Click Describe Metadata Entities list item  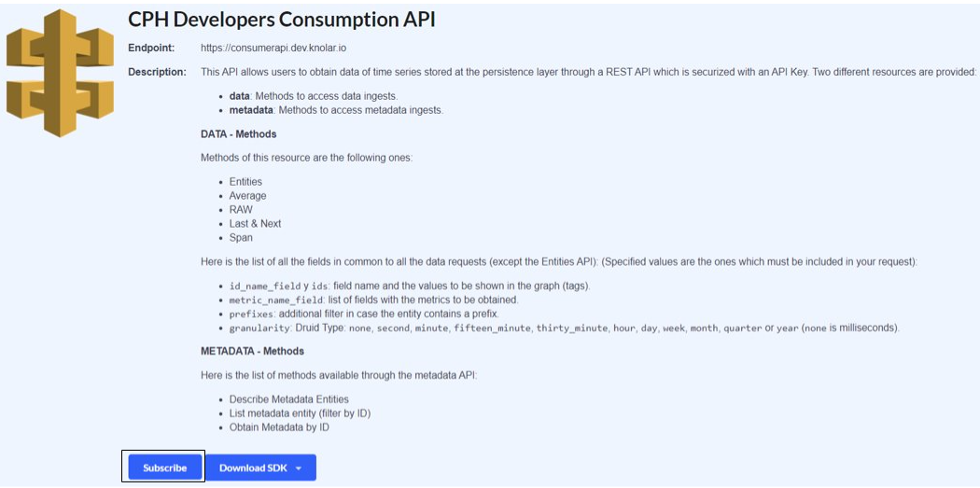point(288,399)
